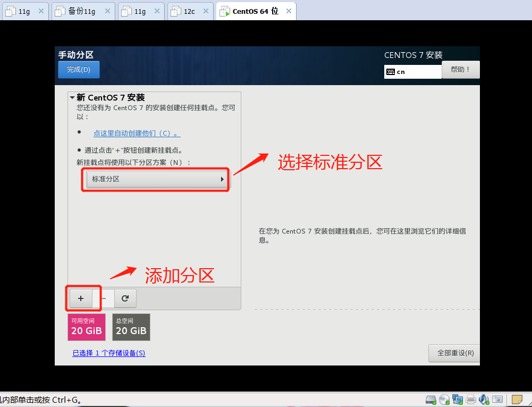Click the 在您为 CentOS 7 安装创建挂载点后 info text
Image resolution: width=532 pixels, height=407 pixels.
pos(362,236)
